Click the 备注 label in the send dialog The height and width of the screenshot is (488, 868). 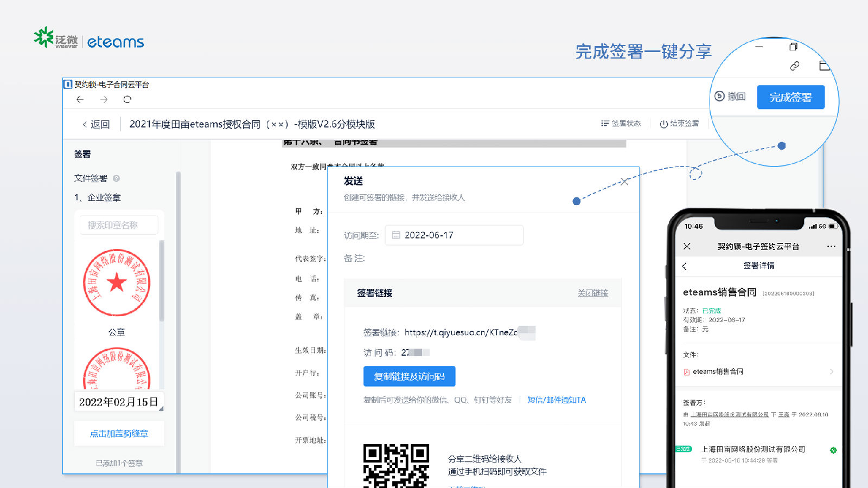point(354,259)
